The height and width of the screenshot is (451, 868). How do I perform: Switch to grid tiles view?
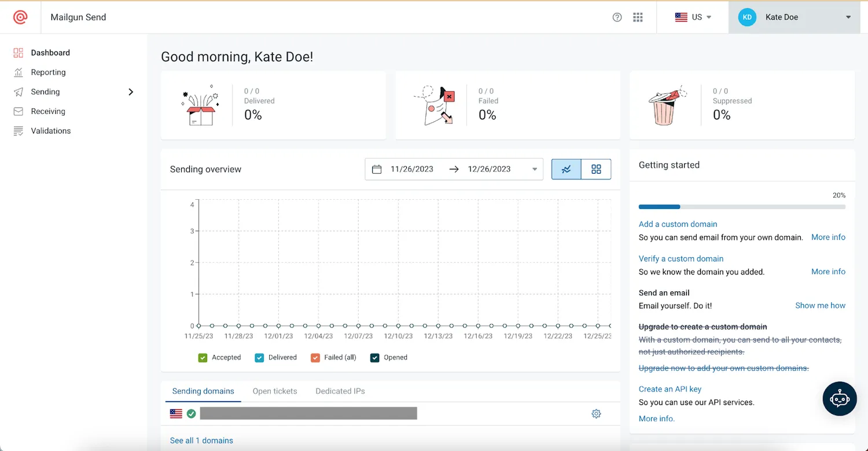[596, 169]
